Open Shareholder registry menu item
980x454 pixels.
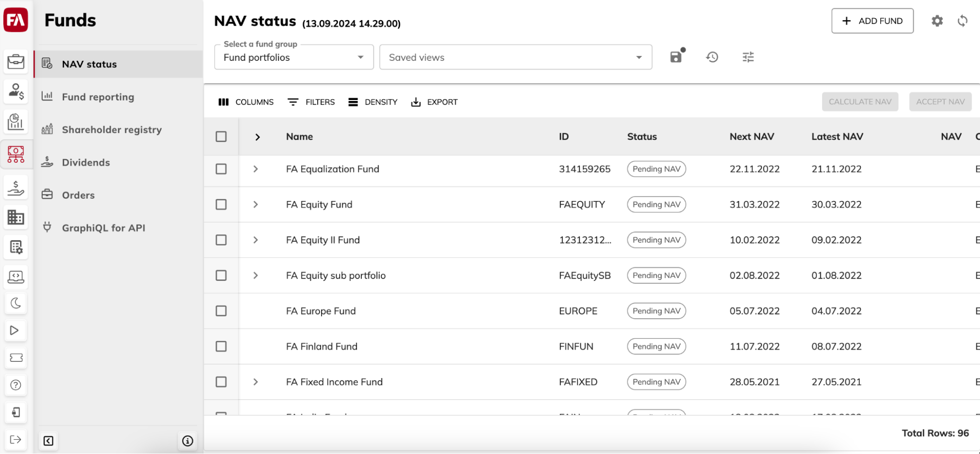(118, 130)
